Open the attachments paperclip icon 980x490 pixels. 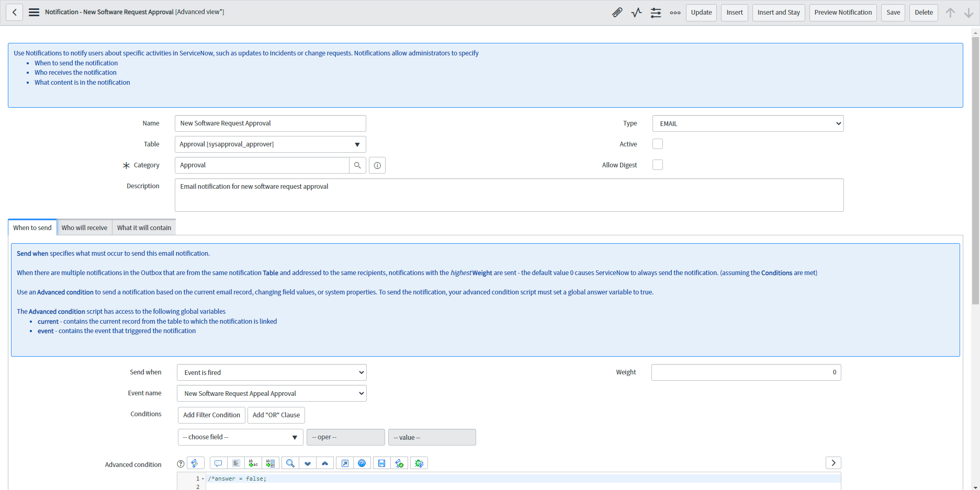click(x=617, y=13)
